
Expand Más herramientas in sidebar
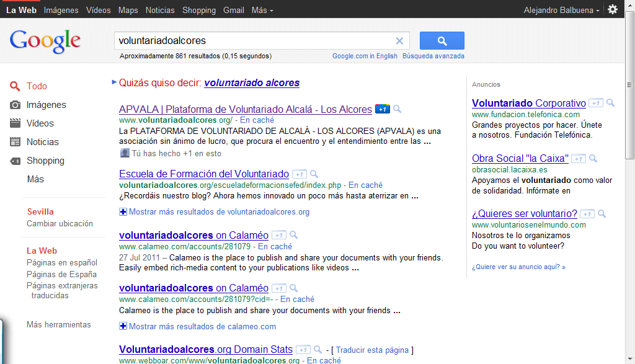click(x=59, y=324)
